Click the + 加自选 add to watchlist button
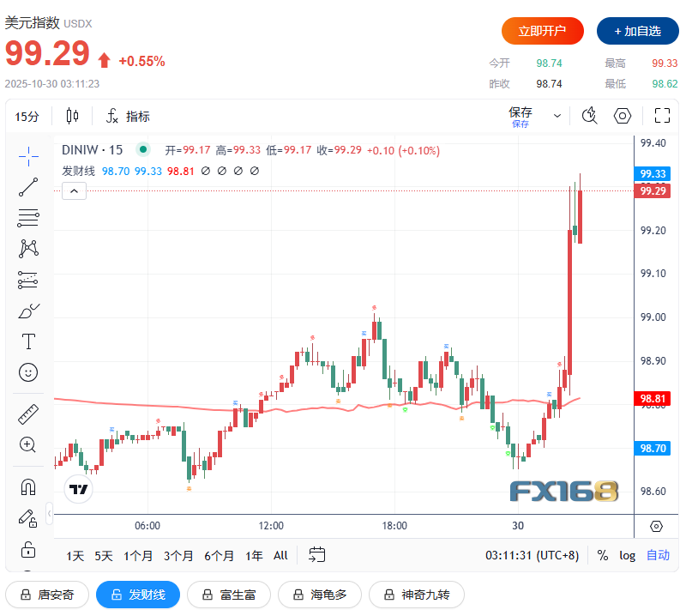The image size is (686, 616). tap(637, 31)
